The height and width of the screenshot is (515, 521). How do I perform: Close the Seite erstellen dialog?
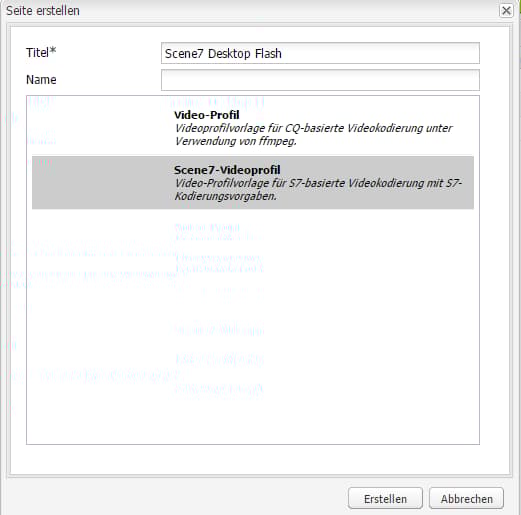506,11
